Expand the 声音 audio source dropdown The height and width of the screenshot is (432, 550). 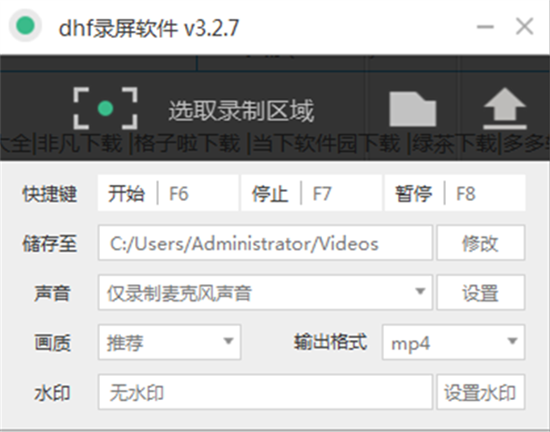(x=265, y=292)
